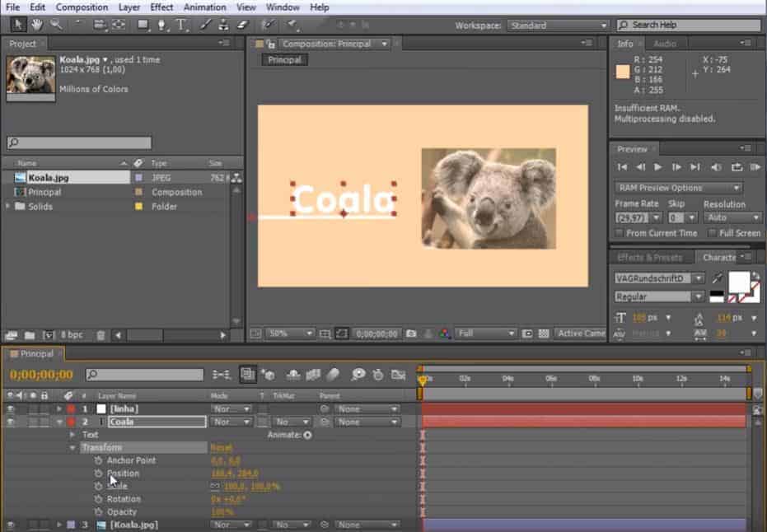Screen dimensions: 767x532
Task: Toggle the Anchor Point stopwatch
Action: point(98,460)
